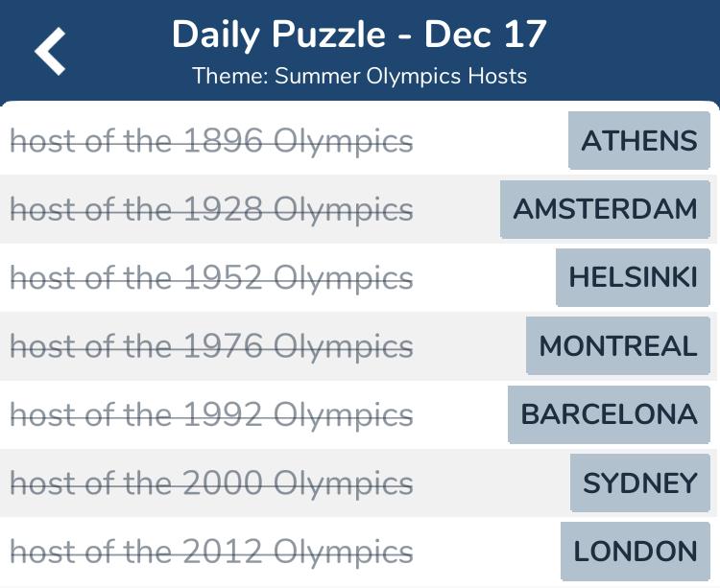
Task: Tap the back arrow icon
Action: pyautogui.click(x=50, y=51)
